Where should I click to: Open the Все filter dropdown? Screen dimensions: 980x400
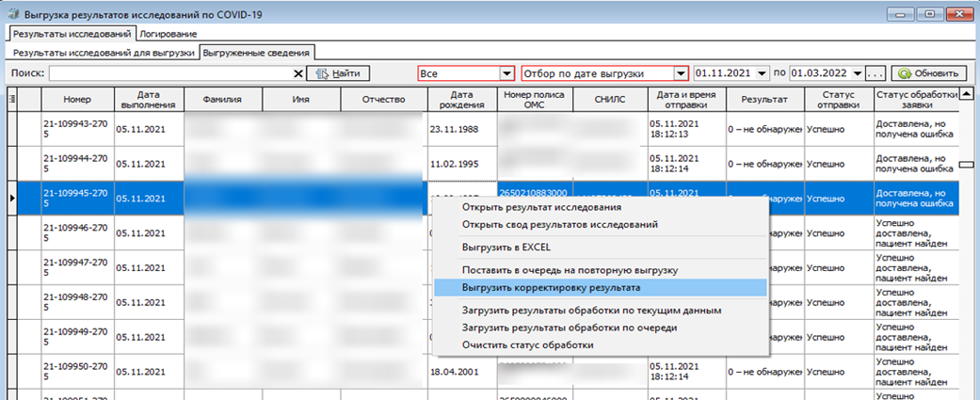click(x=507, y=73)
